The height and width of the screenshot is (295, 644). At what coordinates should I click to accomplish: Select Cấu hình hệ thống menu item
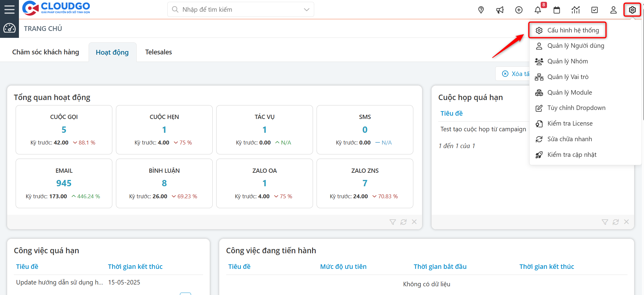(x=573, y=30)
